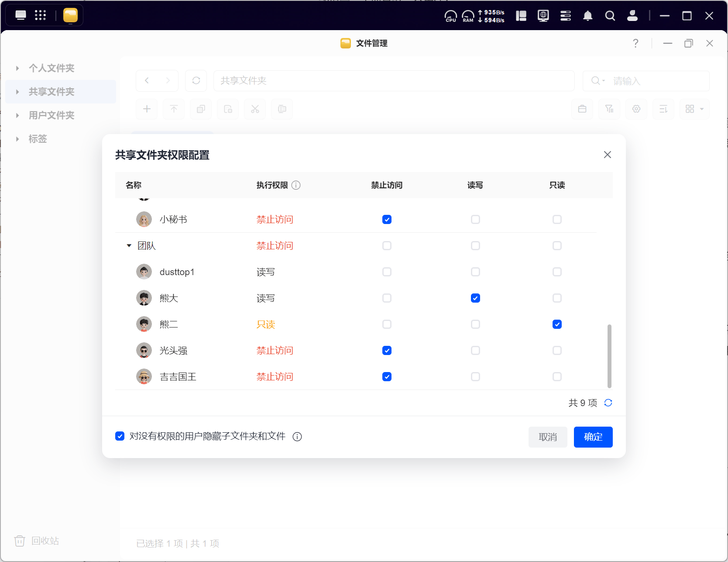Click the 确定 button
Viewport: 728px width, 562px height.
pos(593,437)
